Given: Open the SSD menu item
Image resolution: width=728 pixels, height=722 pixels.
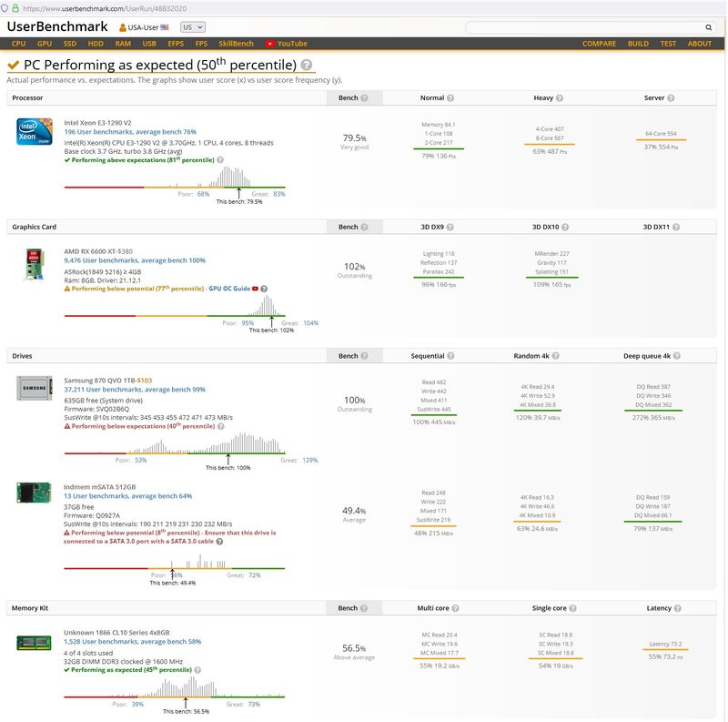Looking at the screenshot, I should [70, 44].
